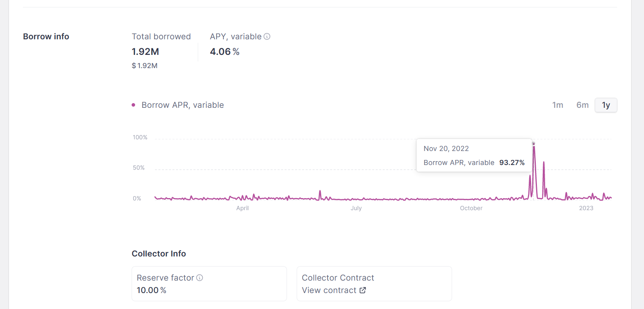
Task: Click the highlighted Nov 20 peak data point
Action: (x=534, y=144)
